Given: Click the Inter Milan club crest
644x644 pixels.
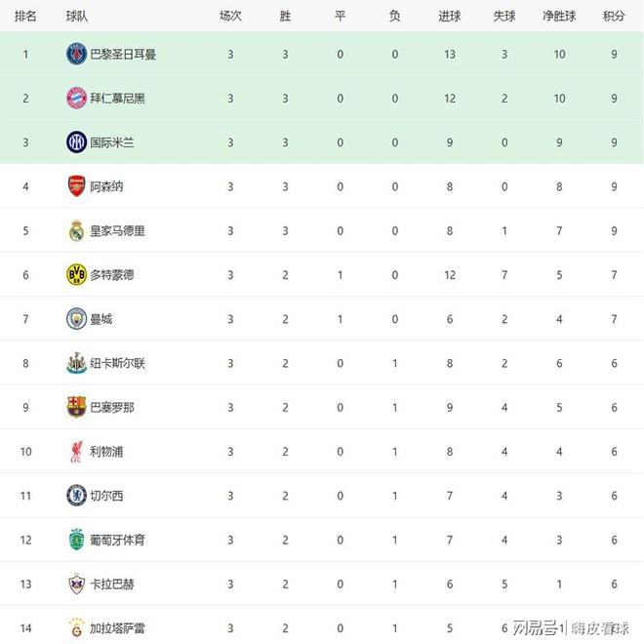Looking at the screenshot, I should tap(76, 142).
